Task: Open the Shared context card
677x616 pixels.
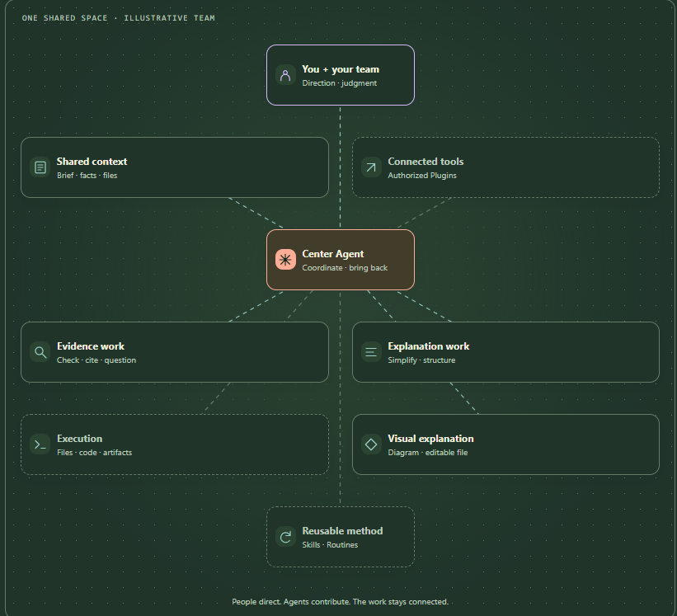Action: 175,167
